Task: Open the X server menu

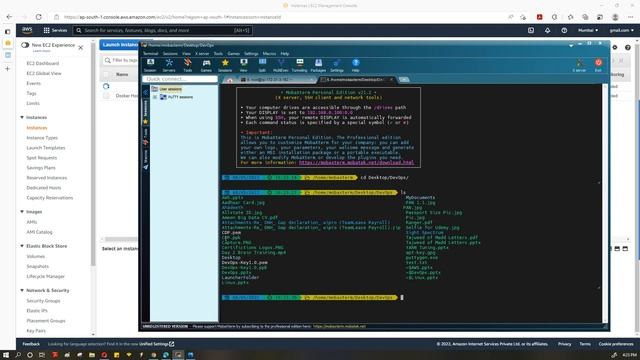Action: coord(202,53)
